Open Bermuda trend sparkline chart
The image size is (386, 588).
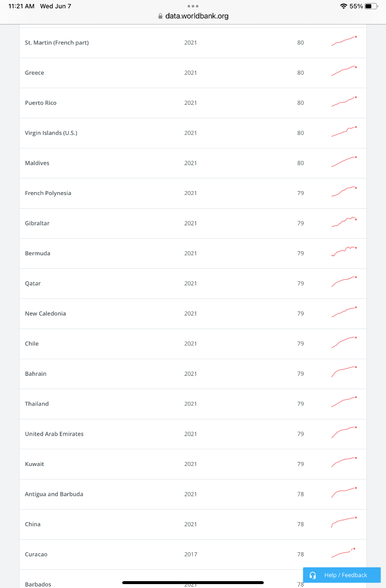344,251
